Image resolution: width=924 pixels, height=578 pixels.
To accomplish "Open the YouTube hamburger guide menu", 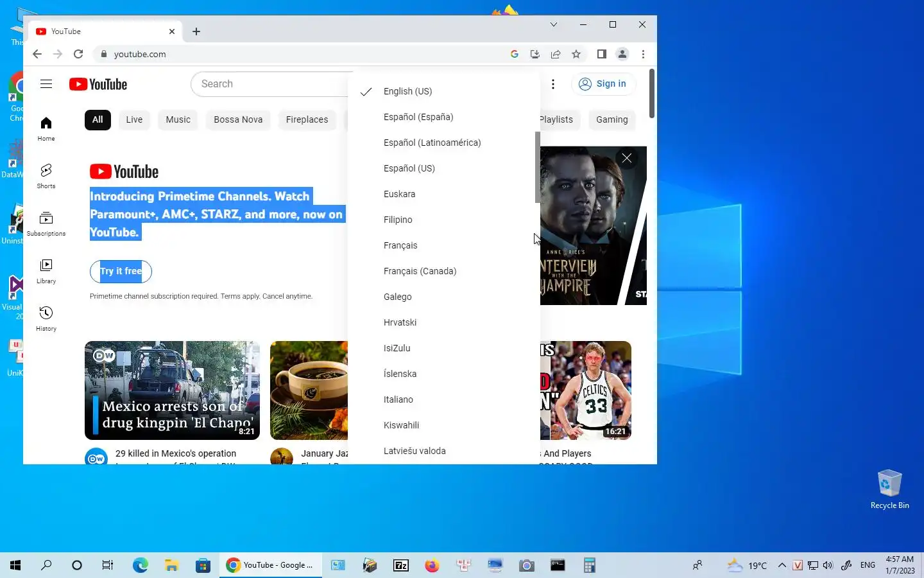I will [x=46, y=84].
